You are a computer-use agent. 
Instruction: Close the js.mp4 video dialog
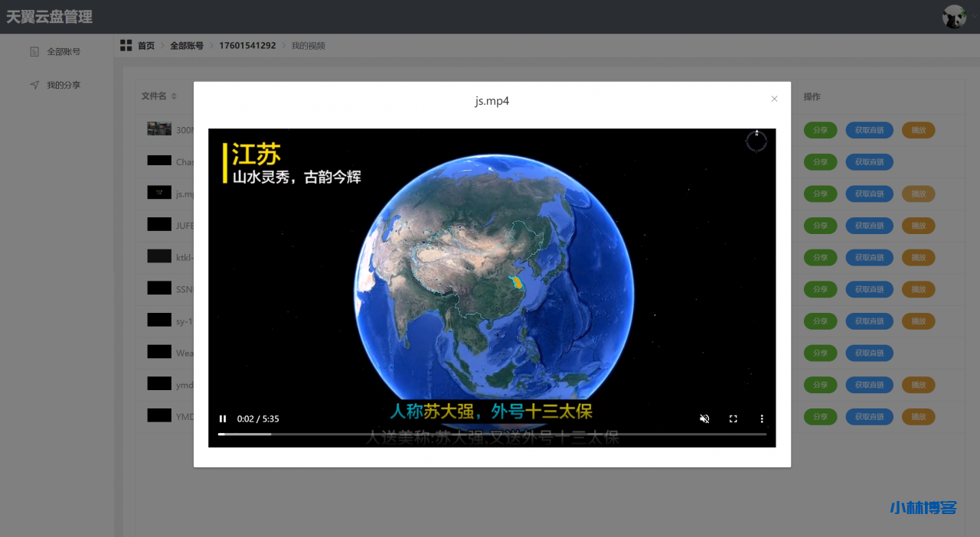[x=774, y=99]
